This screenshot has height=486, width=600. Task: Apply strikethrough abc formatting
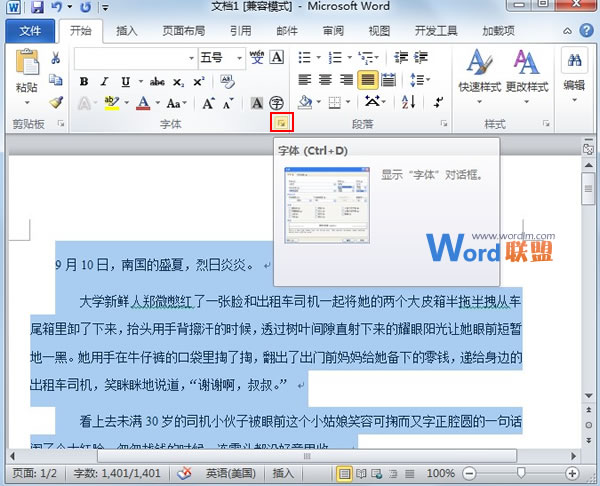157,82
